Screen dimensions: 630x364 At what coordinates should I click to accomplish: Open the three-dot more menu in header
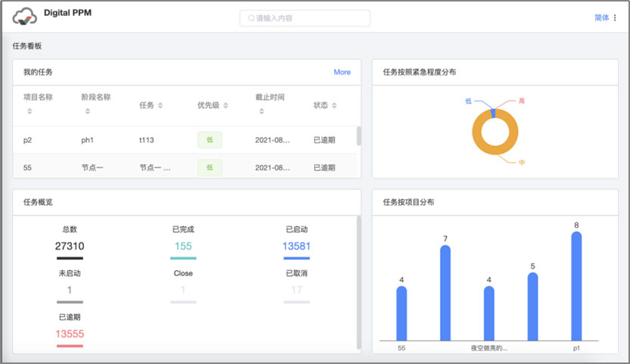[x=615, y=17]
